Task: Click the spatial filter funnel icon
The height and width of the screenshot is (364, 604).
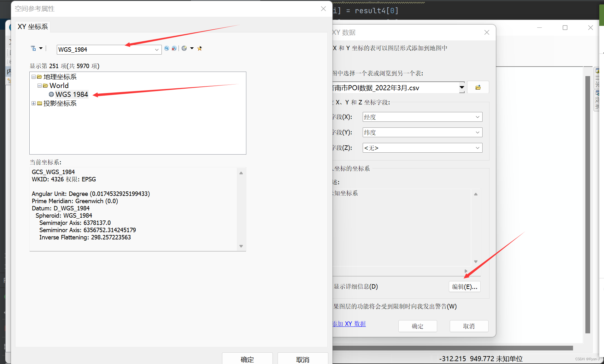Action: pyautogui.click(x=33, y=48)
